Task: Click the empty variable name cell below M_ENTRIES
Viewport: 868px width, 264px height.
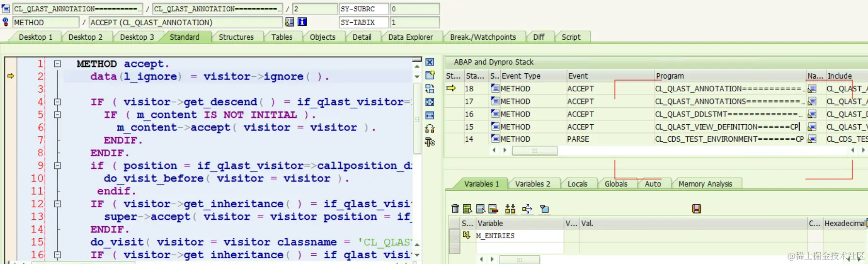Action: point(519,247)
